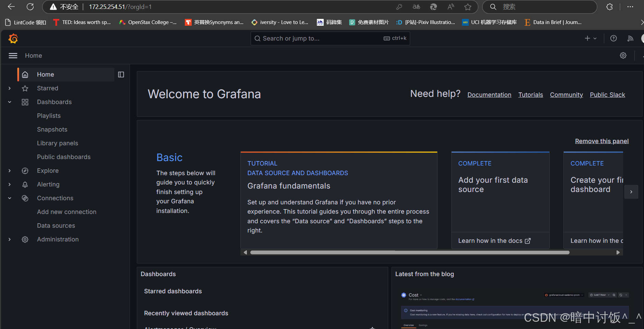This screenshot has width=644, height=329.
Task: Open the plus New dropdown
Action: [591, 38]
